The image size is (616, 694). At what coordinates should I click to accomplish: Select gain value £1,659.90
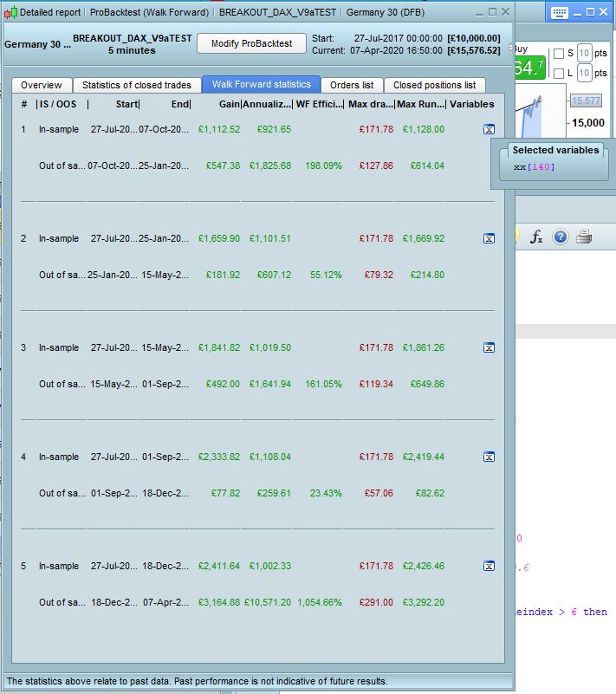[218, 238]
